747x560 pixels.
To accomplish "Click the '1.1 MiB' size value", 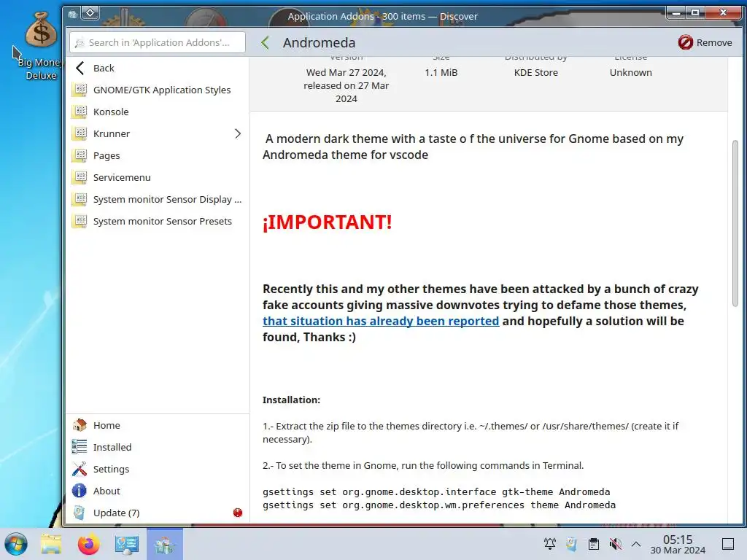I will [x=441, y=72].
